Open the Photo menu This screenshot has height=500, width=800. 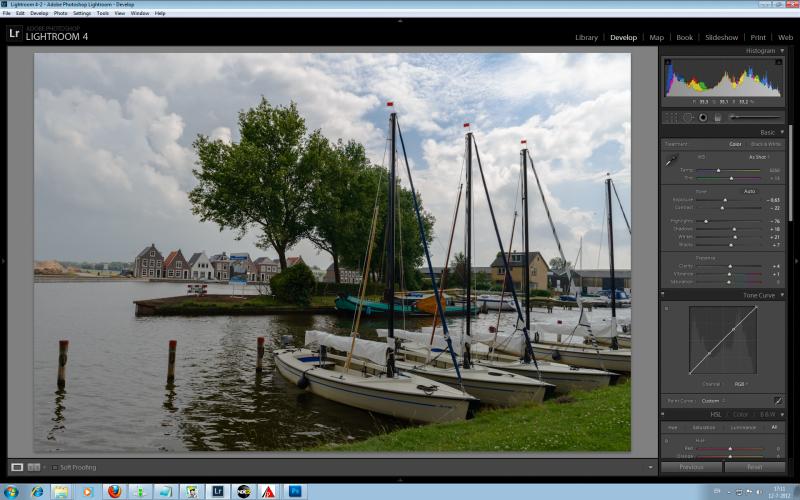pyautogui.click(x=61, y=13)
